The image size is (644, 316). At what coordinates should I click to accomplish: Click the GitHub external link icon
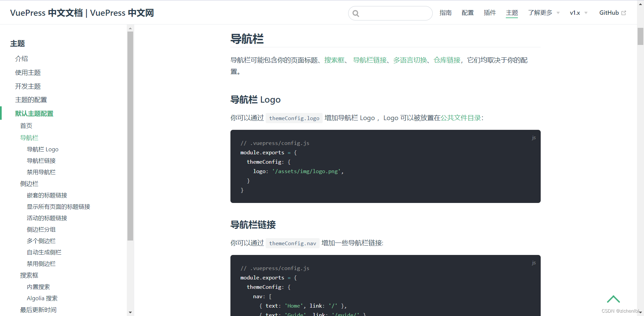pyautogui.click(x=624, y=13)
